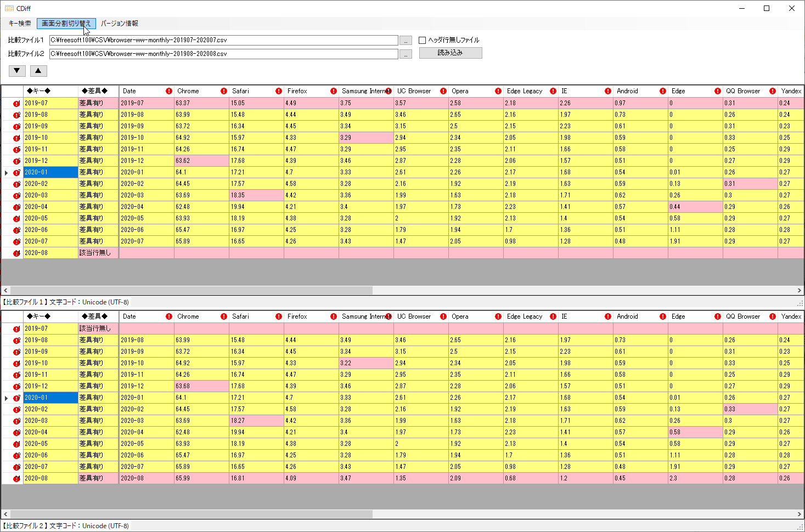Click the red error icon in bottom grid Opera header
The image size is (805, 532).
pyautogui.click(x=498, y=316)
